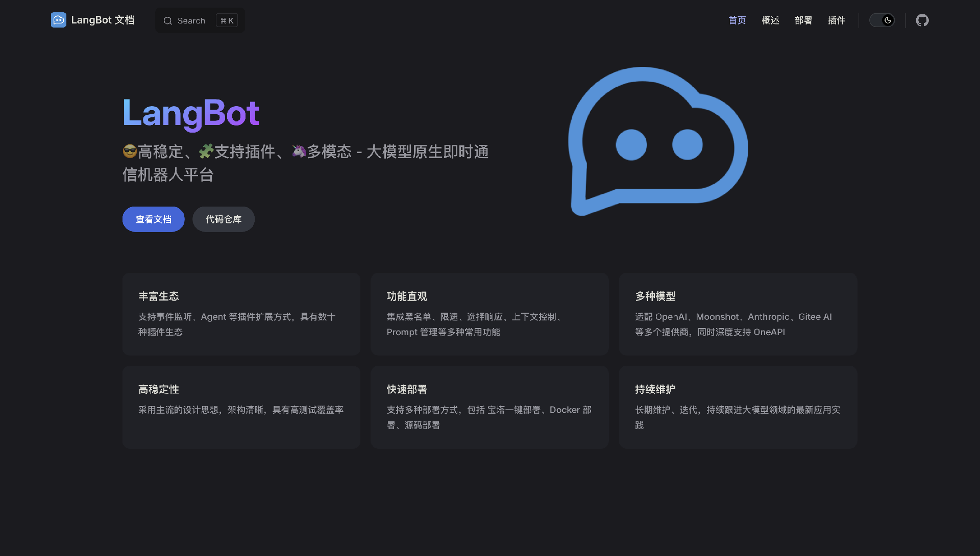Click the ⌘K shortcut badge
The image size is (980, 556).
point(227,21)
